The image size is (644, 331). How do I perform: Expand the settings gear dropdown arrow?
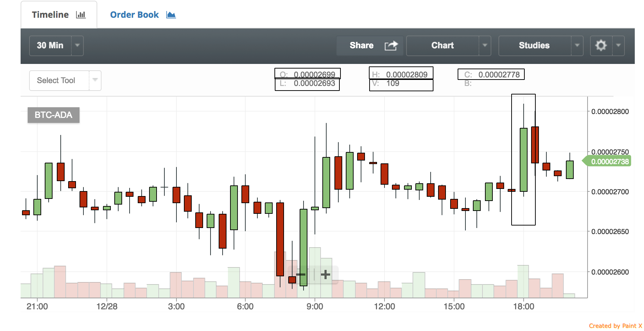(x=618, y=45)
